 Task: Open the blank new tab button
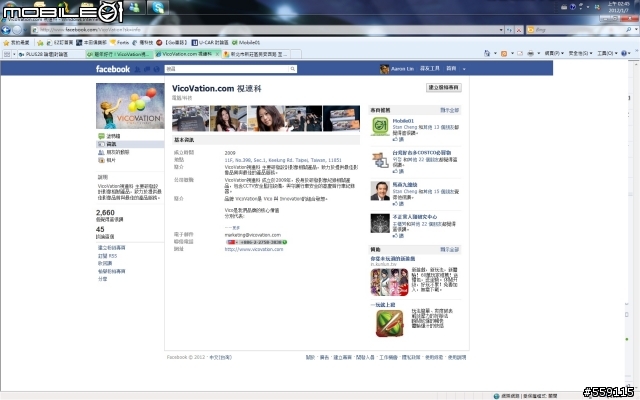pyautogui.click(x=296, y=54)
